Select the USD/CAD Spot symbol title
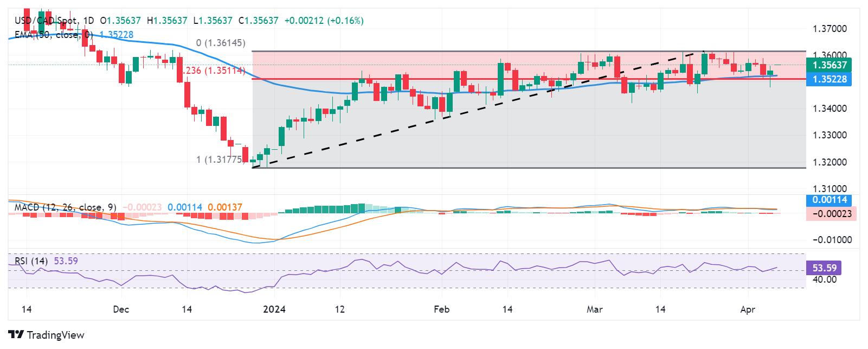This screenshot has width=868, height=349. point(46,21)
